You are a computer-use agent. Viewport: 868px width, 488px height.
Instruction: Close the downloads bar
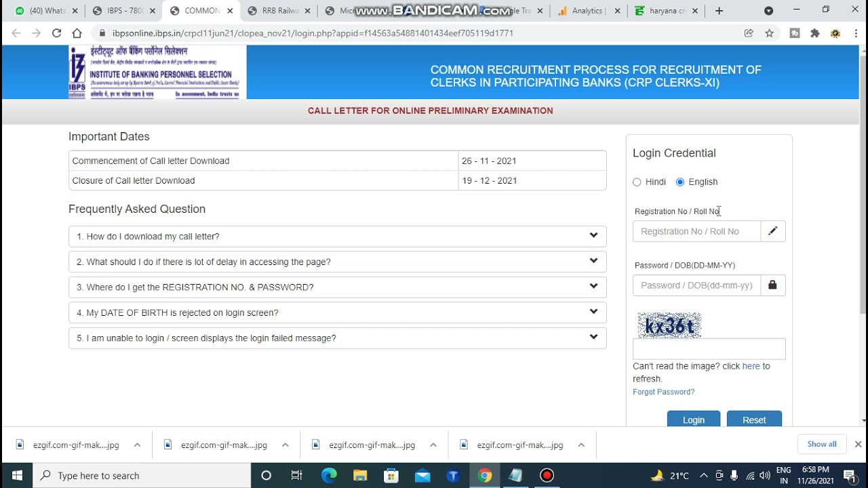click(x=858, y=445)
